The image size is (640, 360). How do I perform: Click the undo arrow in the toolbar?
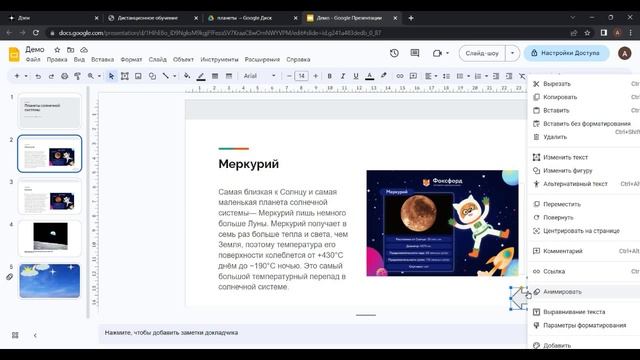click(38, 76)
